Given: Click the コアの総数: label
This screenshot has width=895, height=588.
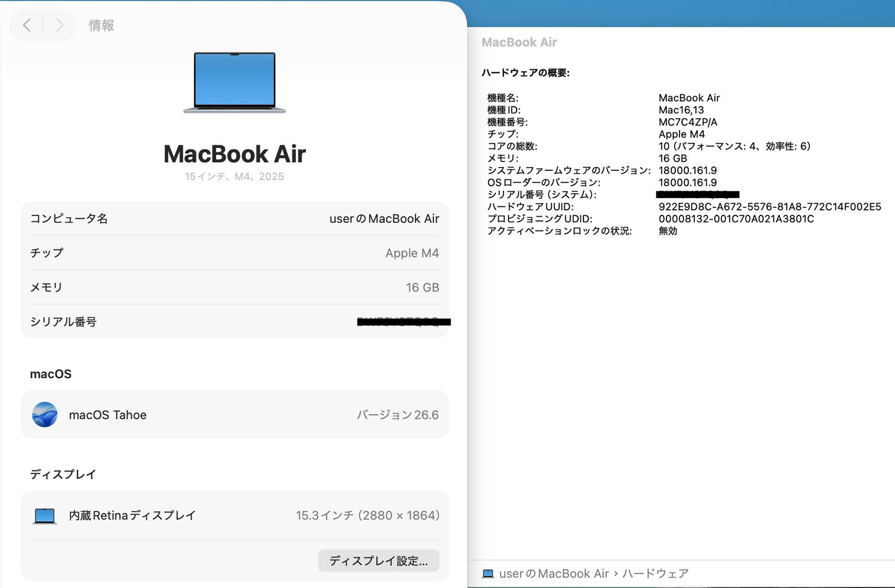Looking at the screenshot, I should 512,146.
